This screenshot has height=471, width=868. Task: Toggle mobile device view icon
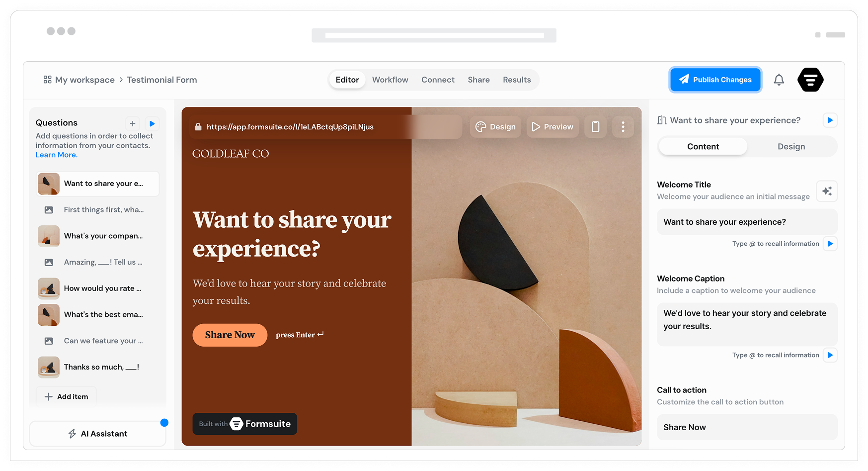coord(595,127)
